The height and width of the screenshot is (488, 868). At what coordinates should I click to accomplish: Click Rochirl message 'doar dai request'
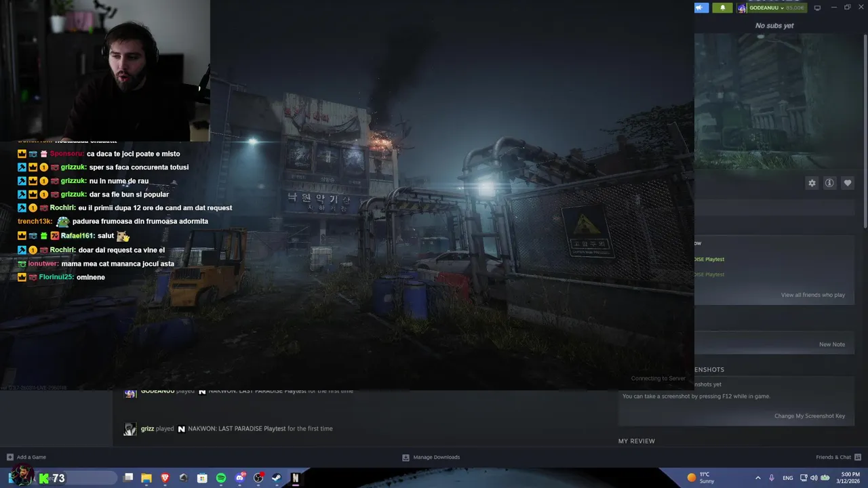pyautogui.click(x=121, y=250)
